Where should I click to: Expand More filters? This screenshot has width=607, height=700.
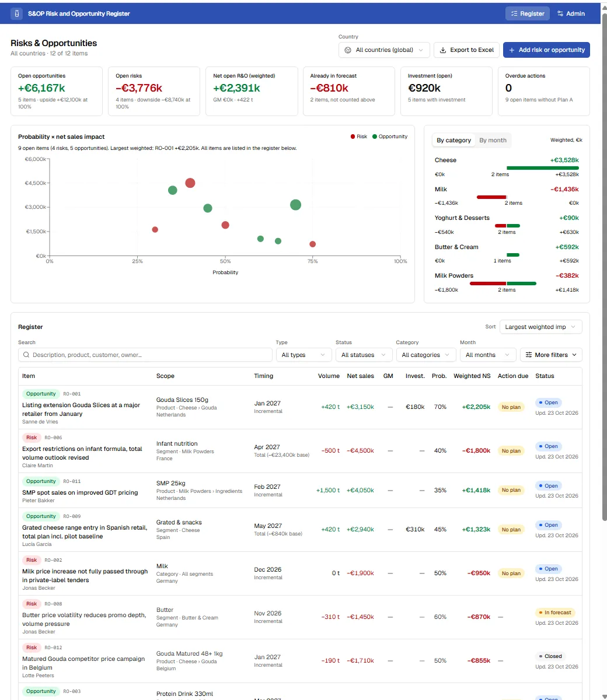[x=551, y=355]
